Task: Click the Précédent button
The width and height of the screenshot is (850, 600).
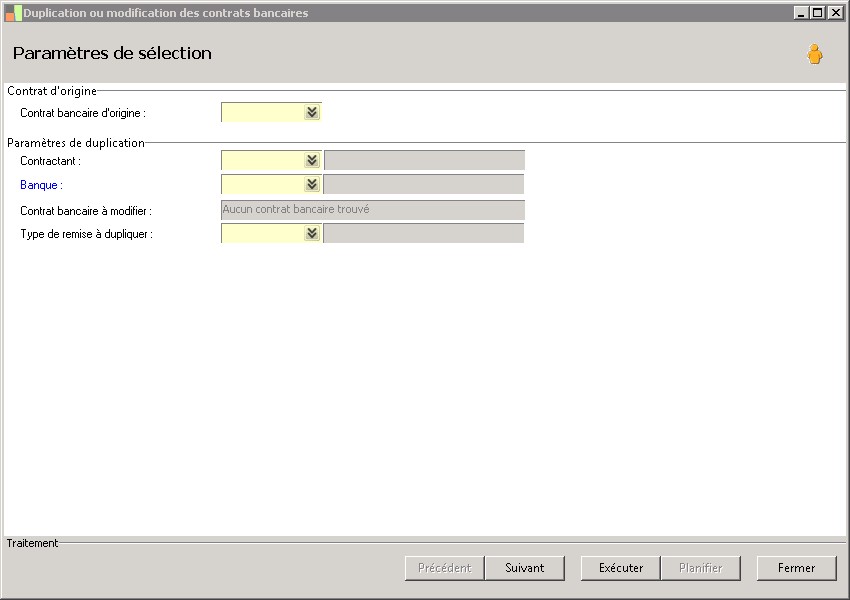Action: click(445, 568)
